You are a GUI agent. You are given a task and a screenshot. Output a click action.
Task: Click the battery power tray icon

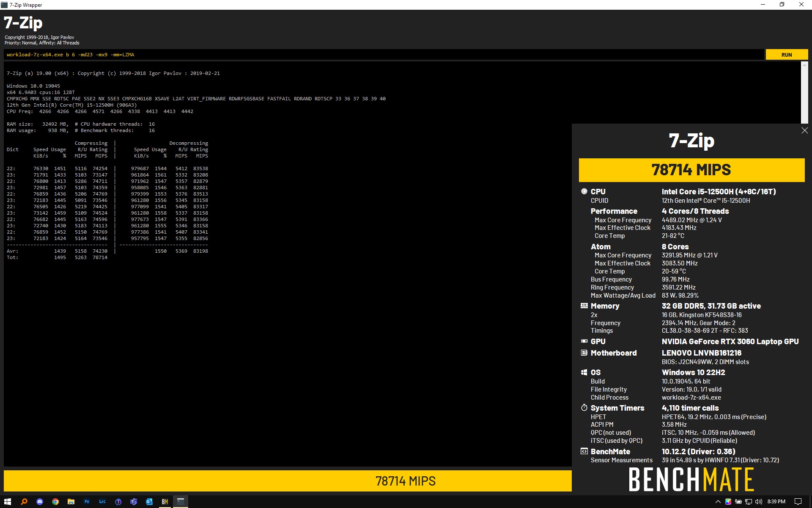[x=738, y=502]
